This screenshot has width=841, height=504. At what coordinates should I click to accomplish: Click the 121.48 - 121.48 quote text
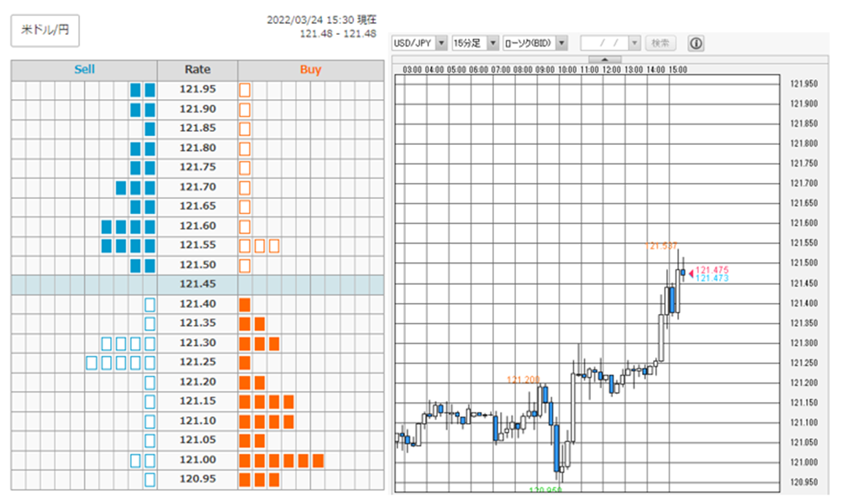pyautogui.click(x=338, y=34)
